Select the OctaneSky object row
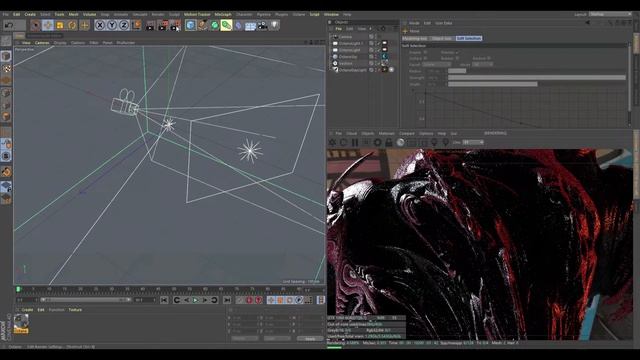This screenshot has height=360, width=640. click(348, 57)
